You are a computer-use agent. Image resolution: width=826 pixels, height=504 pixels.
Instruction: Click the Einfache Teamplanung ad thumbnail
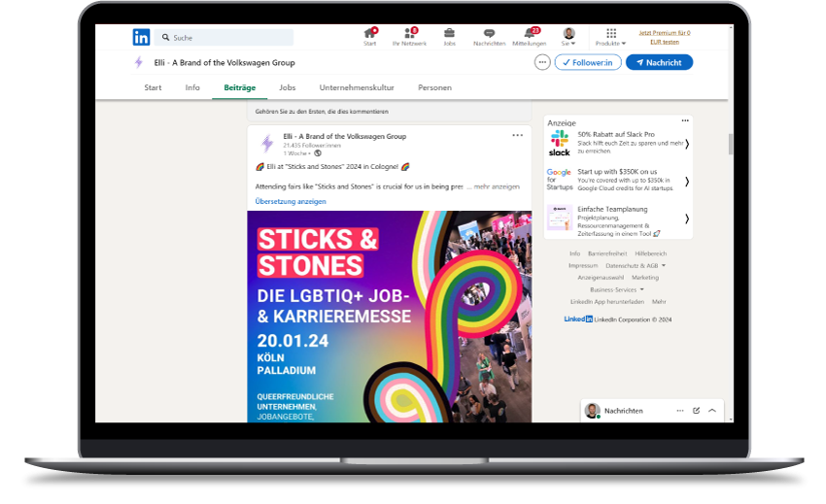click(x=560, y=218)
